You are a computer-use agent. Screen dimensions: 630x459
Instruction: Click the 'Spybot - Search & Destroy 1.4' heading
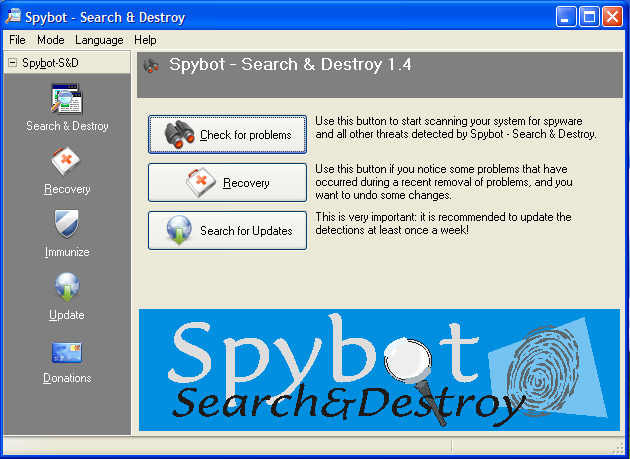[x=290, y=65]
